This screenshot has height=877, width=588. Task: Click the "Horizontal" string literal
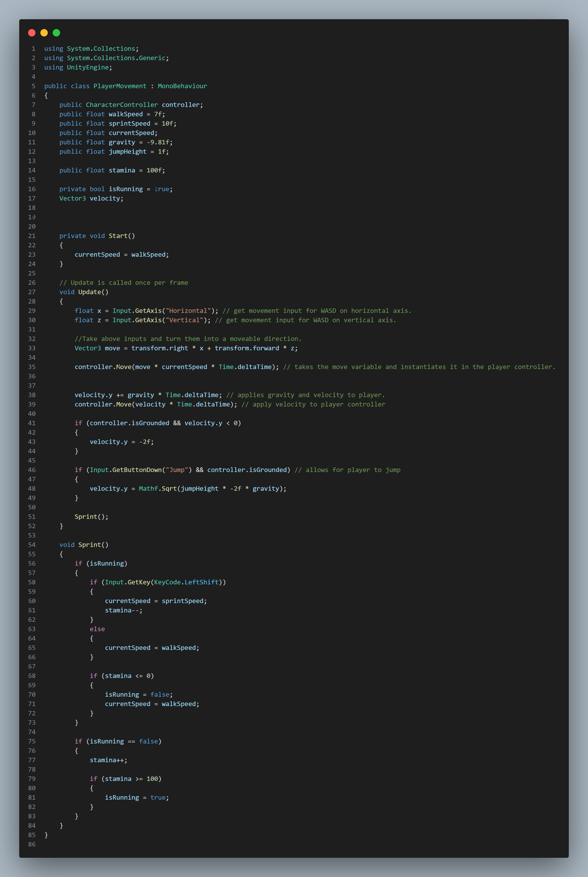(x=188, y=311)
